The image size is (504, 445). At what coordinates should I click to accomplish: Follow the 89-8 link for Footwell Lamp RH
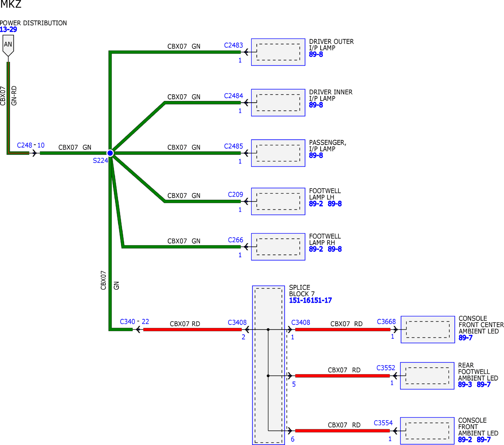(x=335, y=249)
